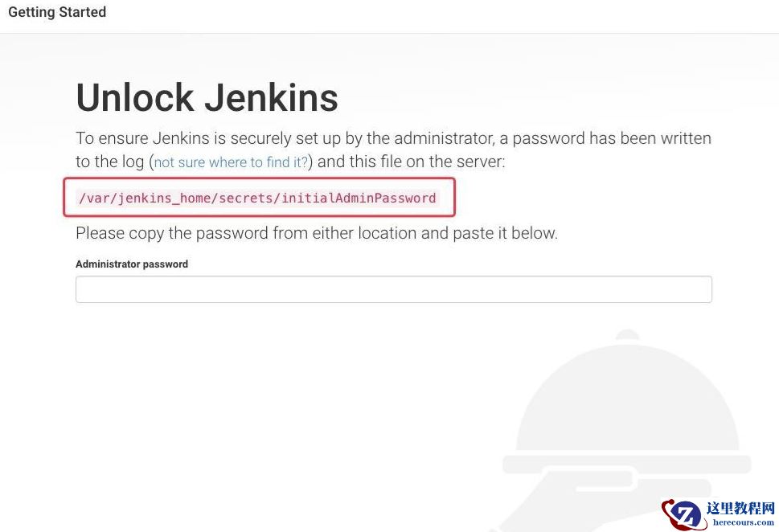Click the shaded code snippet background
This screenshot has height=532, width=779.
259,197
